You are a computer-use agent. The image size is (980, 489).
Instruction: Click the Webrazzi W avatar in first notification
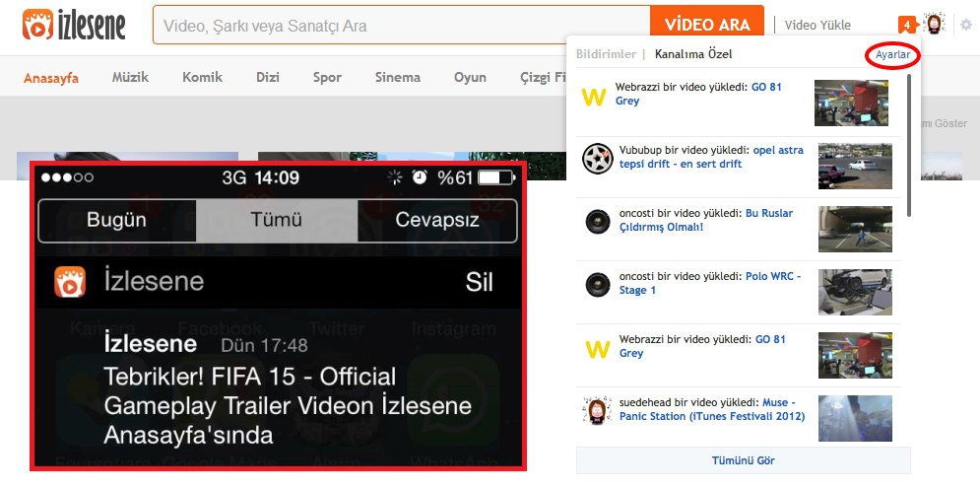593,97
